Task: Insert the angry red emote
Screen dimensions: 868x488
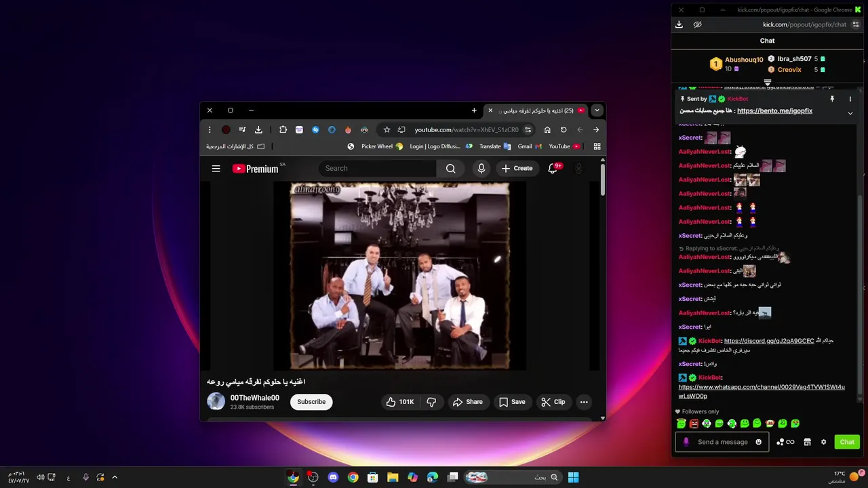Action: point(694,424)
